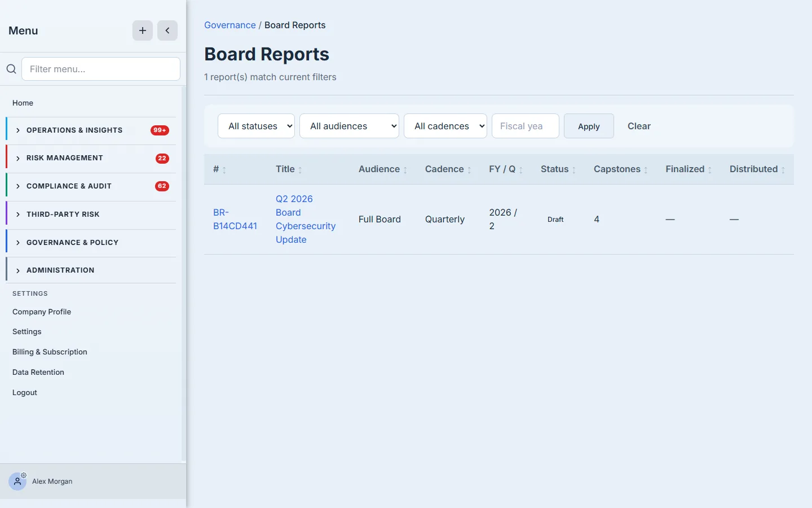The image size is (812, 508).
Task: Click the sort arrows next to Title
Action: pos(300,170)
